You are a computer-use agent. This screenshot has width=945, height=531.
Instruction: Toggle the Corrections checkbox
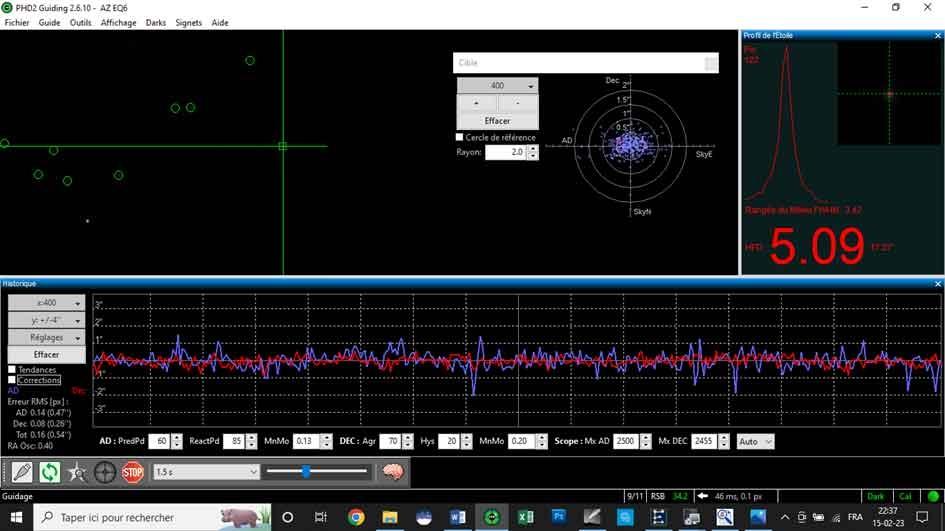12,380
